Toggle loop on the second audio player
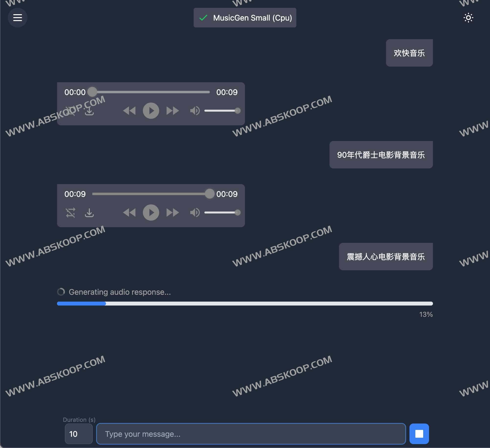 coord(70,212)
